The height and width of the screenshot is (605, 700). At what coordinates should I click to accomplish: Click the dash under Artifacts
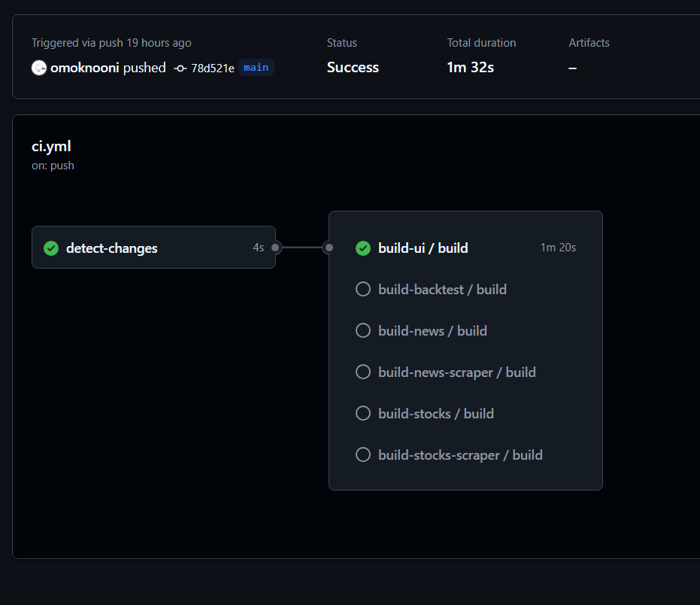tap(572, 68)
